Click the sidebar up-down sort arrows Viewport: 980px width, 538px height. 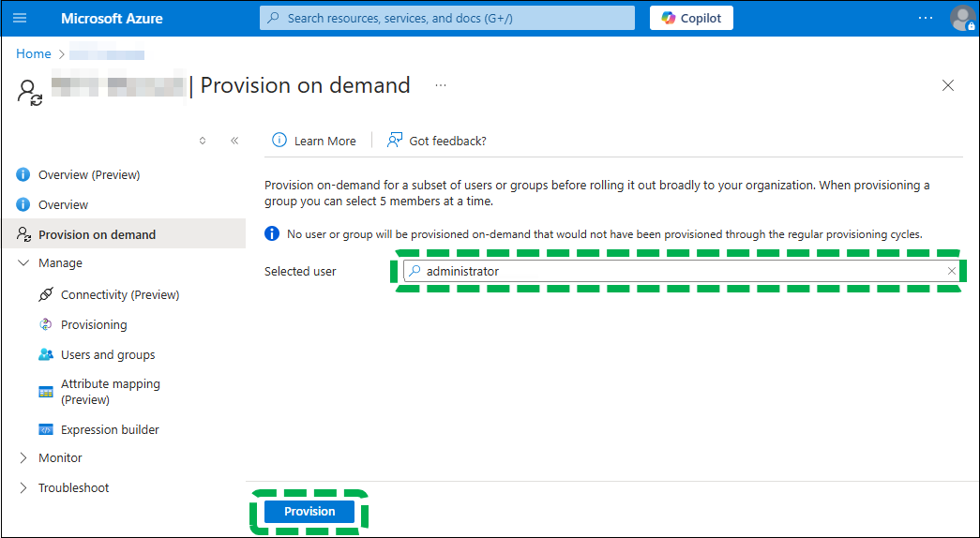[x=203, y=141]
